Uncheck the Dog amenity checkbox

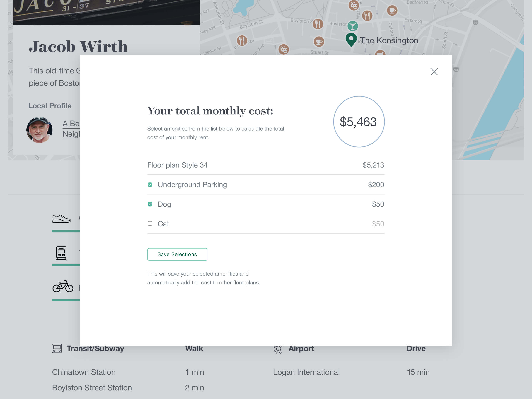click(150, 204)
